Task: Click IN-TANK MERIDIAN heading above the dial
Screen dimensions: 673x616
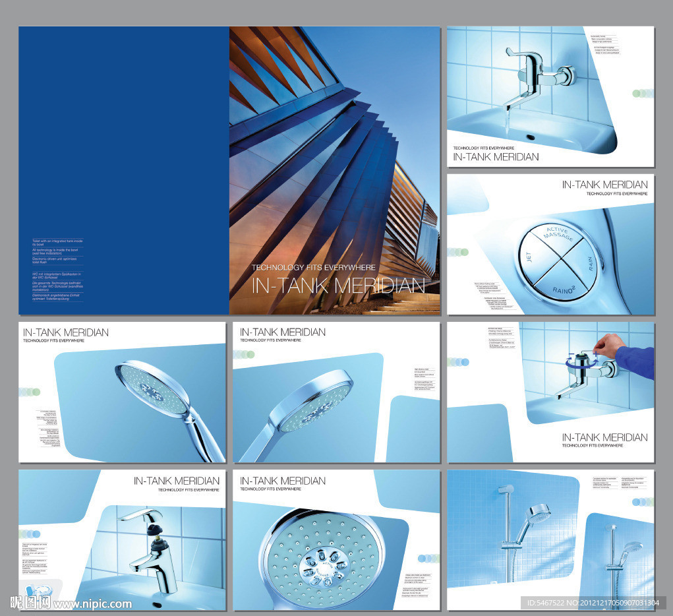Action: tap(604, 185)
